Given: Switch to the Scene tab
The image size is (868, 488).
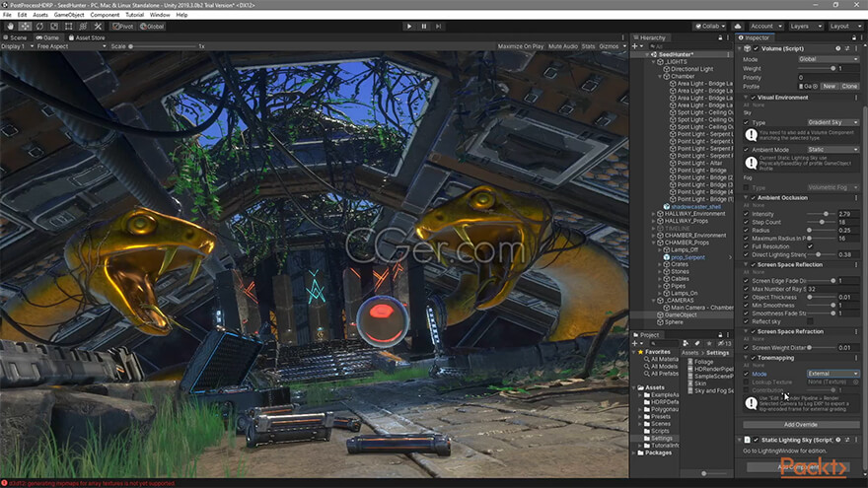Looking at the screenshot, I should tap(16, 37).
